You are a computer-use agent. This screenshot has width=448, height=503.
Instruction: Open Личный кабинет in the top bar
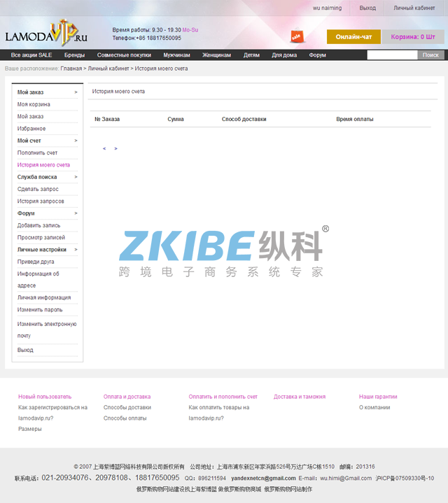coord(414,8)
